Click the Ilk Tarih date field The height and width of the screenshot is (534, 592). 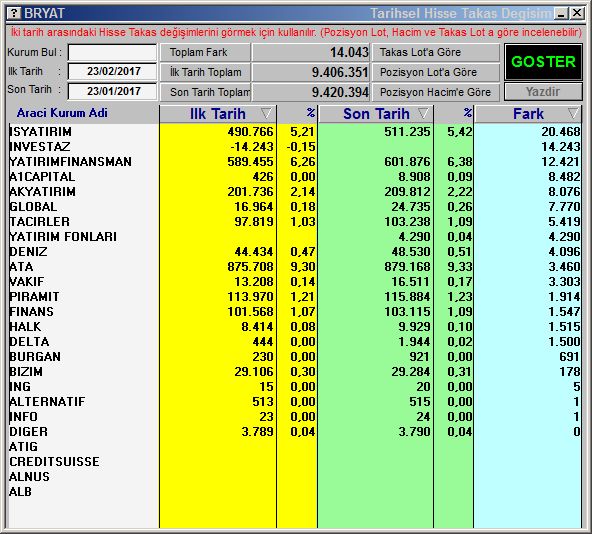[x=112, y=71]
